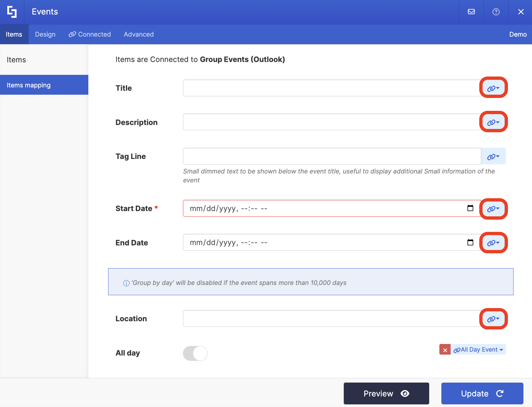The image size is (532, 407).
Task: Open the Start Date connect dropdown
Action: 493,208
